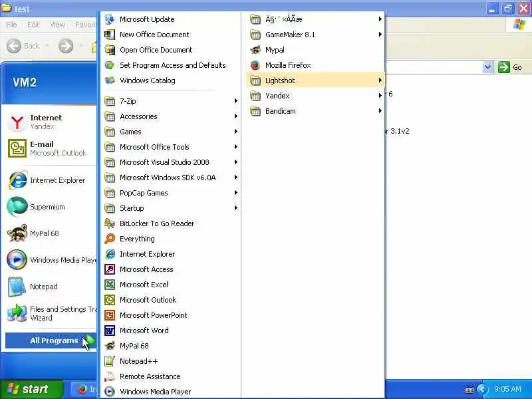532x399 pixels.
Task: Expand the Startup folder
Action: click(x=171, y=208)
